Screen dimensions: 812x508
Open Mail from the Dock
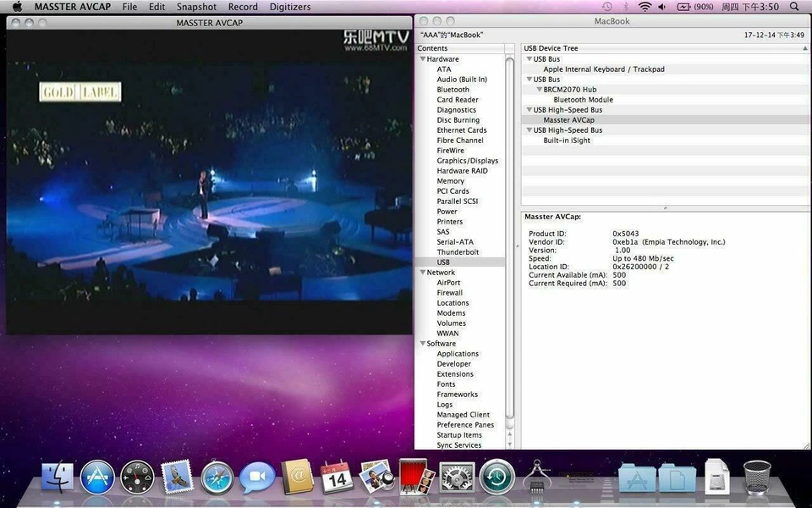(177, 477)
